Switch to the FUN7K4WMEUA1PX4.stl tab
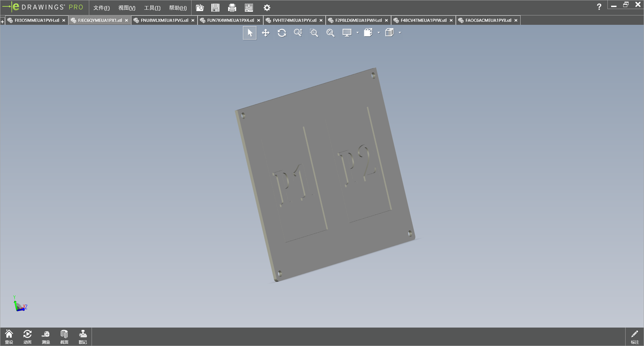Viewport: 644px width, 346px height. (231, 20)
